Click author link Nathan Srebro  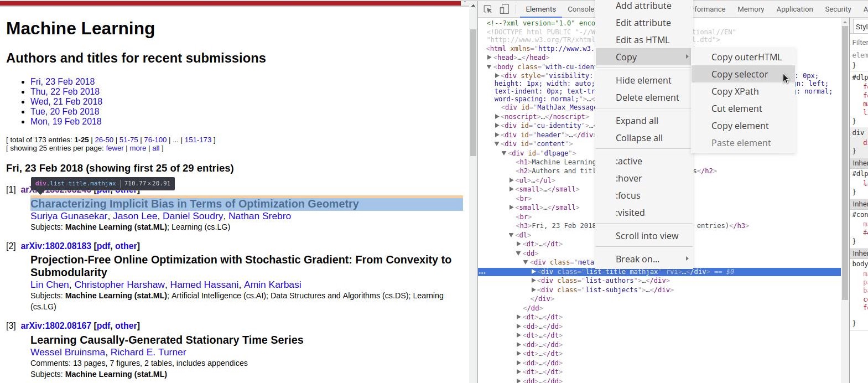259,216
